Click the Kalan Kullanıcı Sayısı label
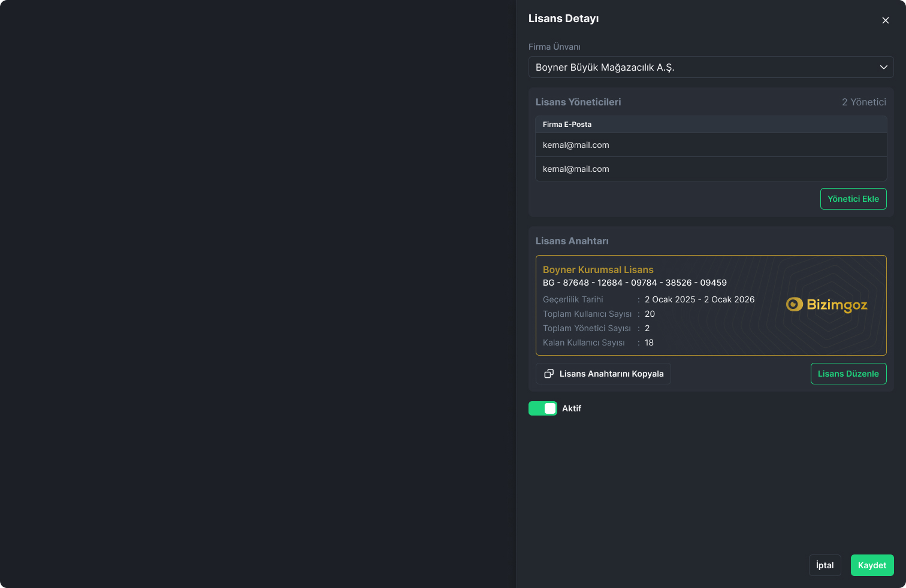 [584, 343]
